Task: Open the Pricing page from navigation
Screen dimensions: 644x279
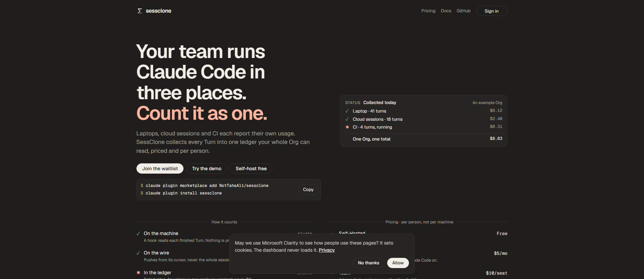Action: [x=428, y=11]
